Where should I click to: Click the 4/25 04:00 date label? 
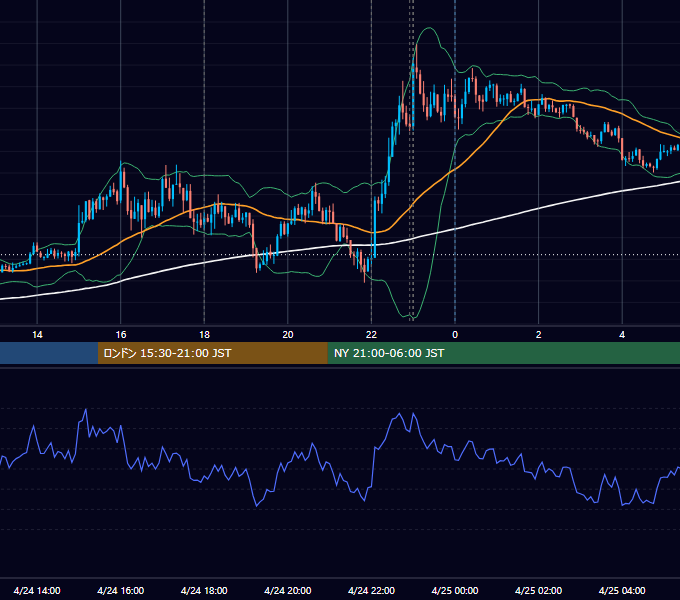point(622,590)
